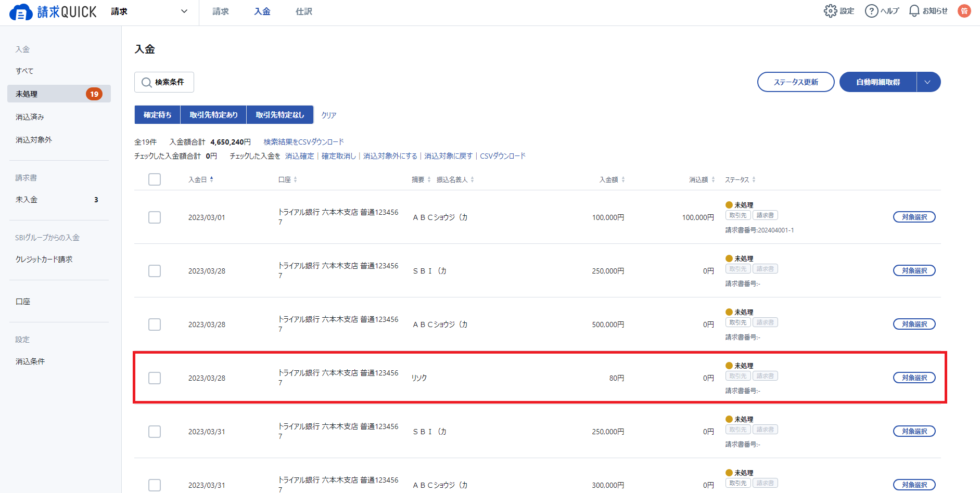Open the ヘルプ question mark icon
Image resolution: width=980 pixels, height=493 pixels.
point(871,11)
